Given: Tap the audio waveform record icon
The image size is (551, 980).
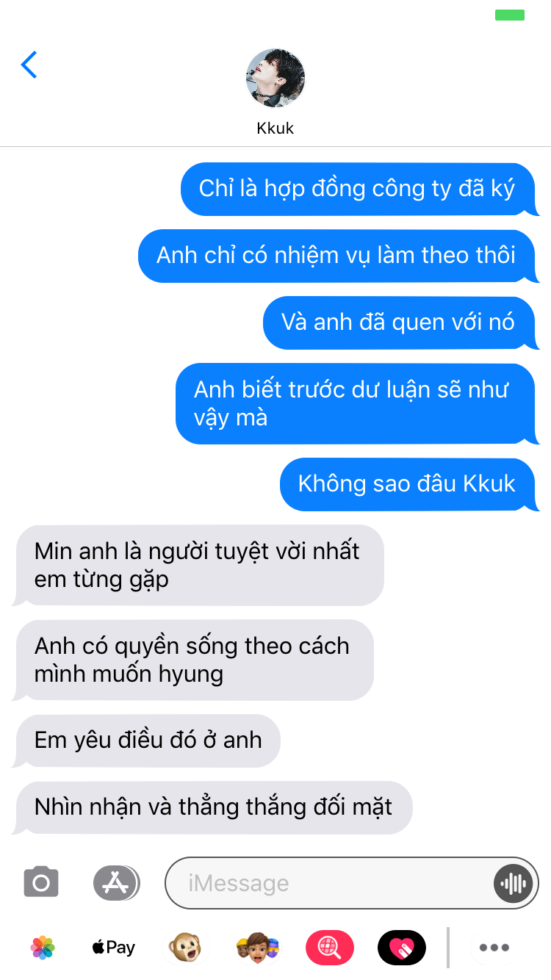Looking at the screenshot, I should (x=513, y=883).
